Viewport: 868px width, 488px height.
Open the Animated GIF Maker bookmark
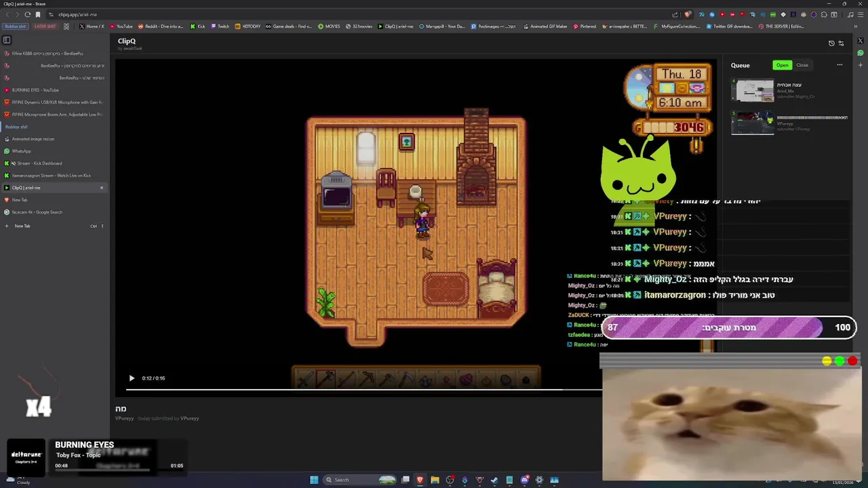click(545, 26)
